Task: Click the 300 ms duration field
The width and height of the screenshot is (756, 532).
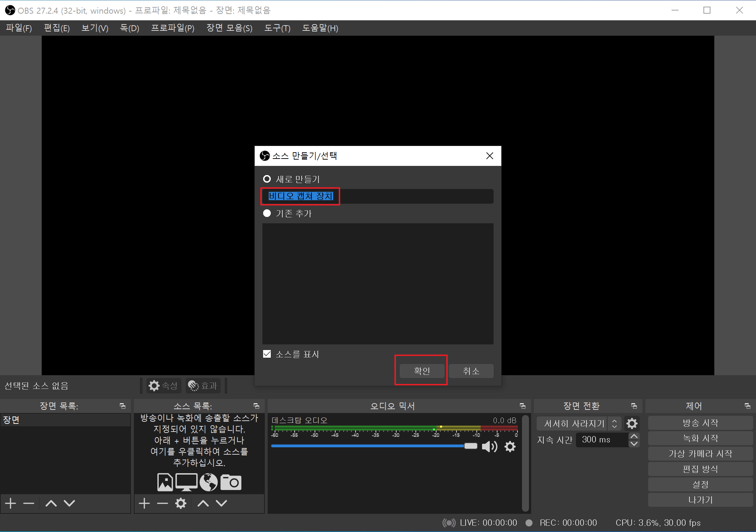Action: pos(602,440)
